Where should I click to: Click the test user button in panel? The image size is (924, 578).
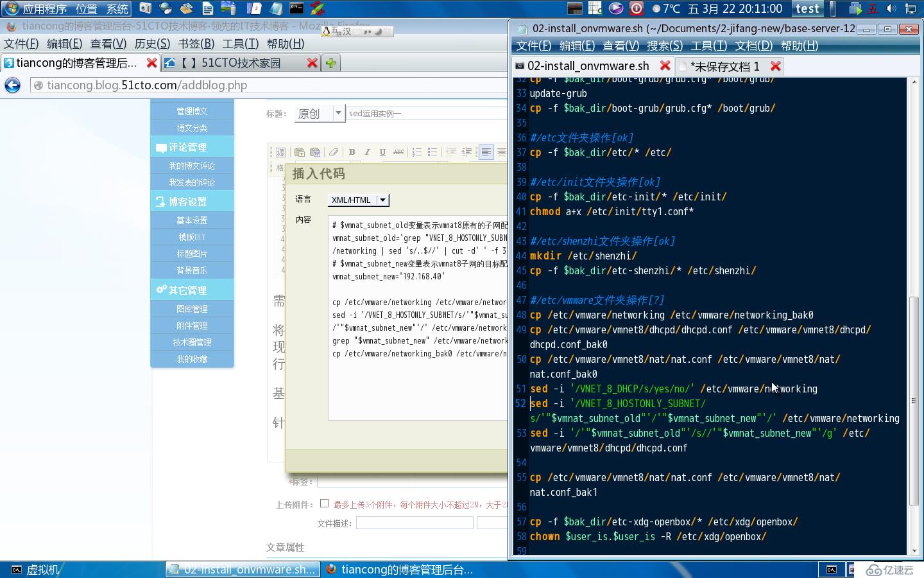tap(807, 8)
